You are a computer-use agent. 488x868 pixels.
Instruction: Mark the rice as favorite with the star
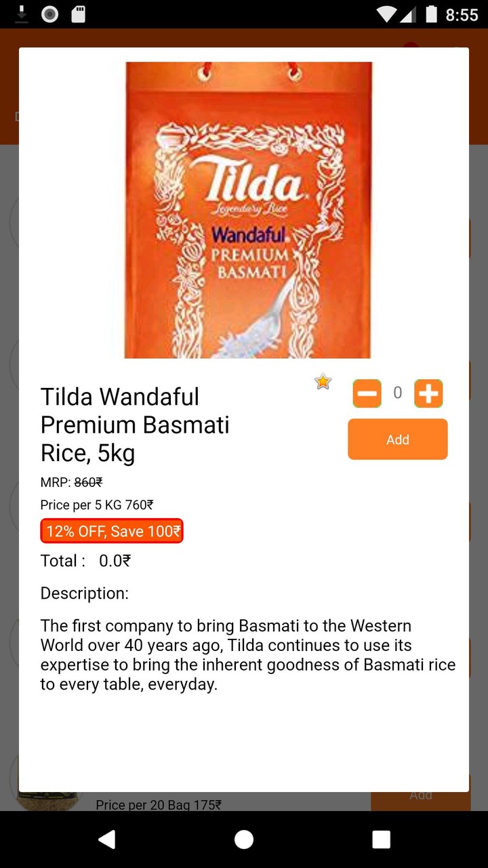tap(323, 382)
